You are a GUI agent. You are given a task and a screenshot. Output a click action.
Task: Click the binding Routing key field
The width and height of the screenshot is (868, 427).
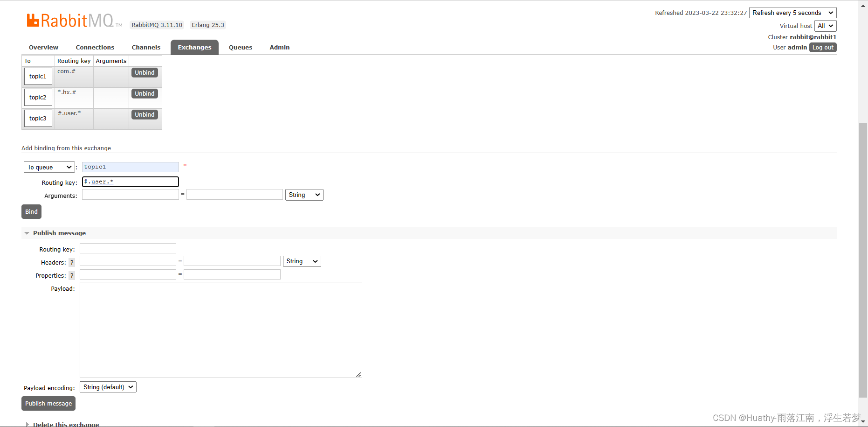click(130, 182)
